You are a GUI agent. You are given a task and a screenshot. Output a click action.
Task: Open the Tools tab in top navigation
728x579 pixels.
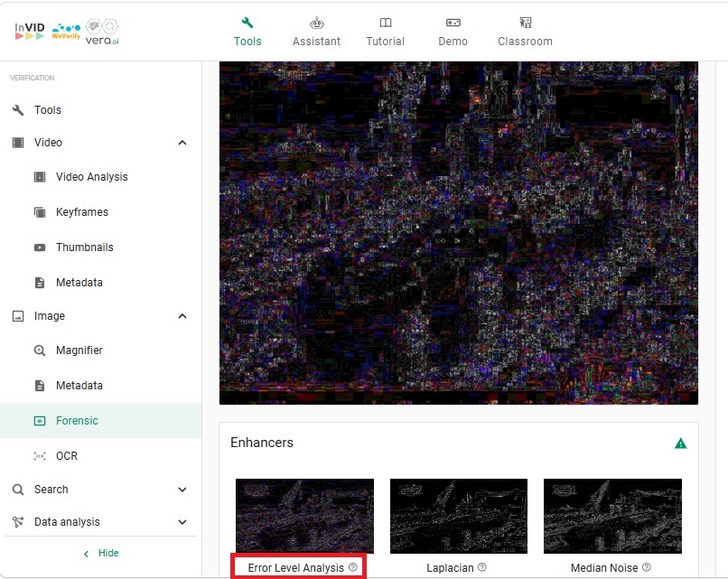247,33
